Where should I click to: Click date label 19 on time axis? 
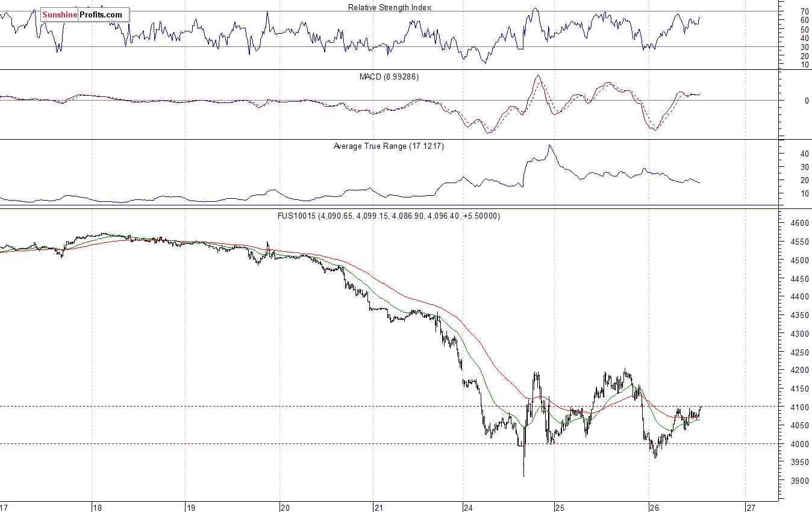190,507
